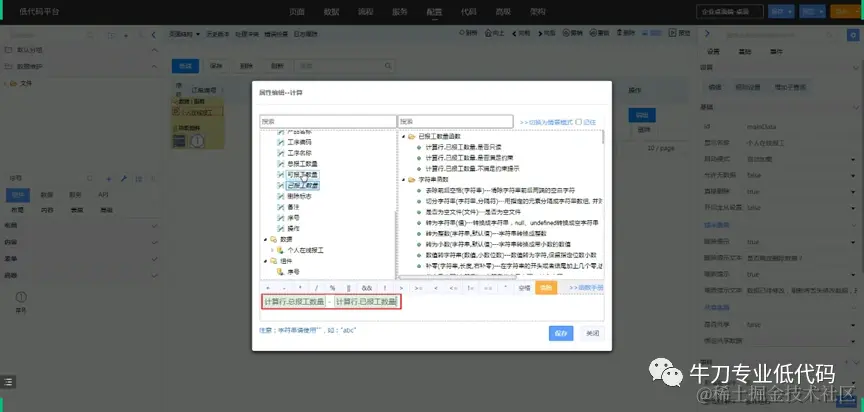Select function 计算行.已报工数量.不满足约束提示
The width and height of the screenshot is (864, 412).
(x=472, y=169)
